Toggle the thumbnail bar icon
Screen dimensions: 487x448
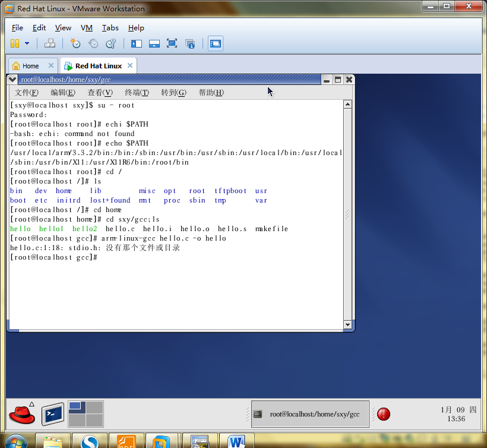click(x=154, y=43)
